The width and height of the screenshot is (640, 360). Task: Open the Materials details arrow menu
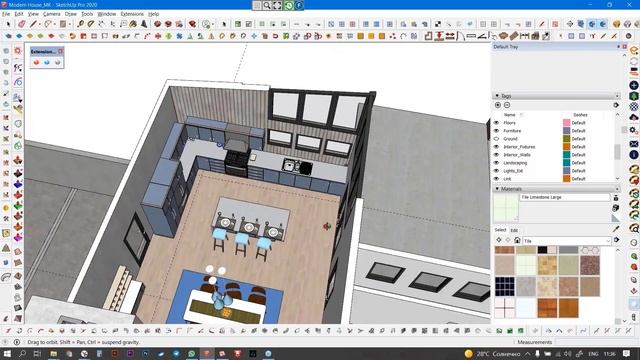[x=616, y=240]
